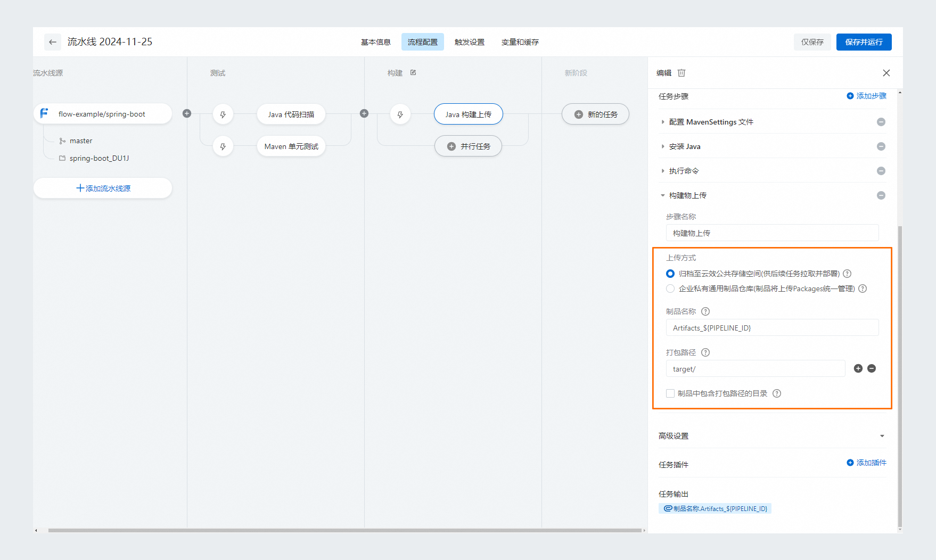
Task: Click the 保存并运行 button
Action: coord(864,42)
